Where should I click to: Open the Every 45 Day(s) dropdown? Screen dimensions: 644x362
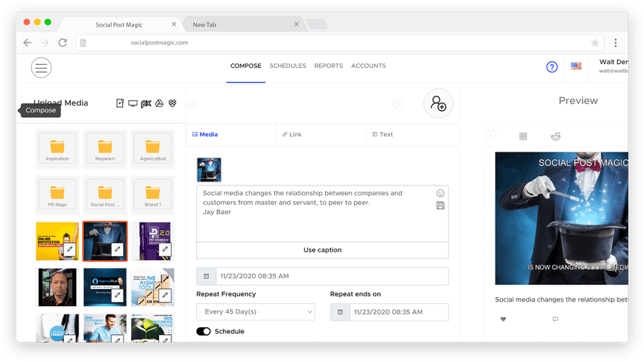(256, 312)
